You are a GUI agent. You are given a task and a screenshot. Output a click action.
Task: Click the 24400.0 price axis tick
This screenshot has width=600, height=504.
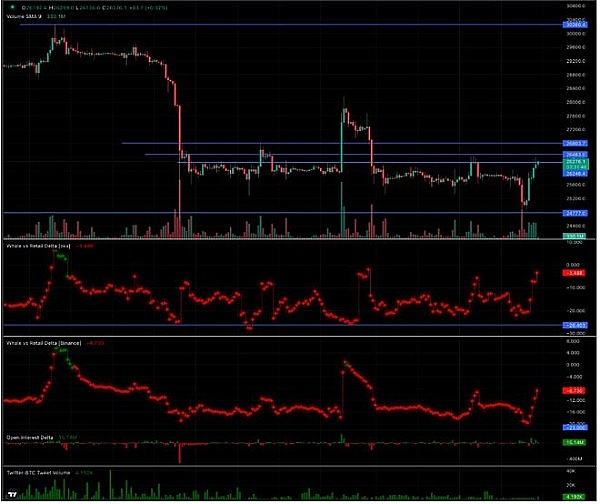point(576,226)
